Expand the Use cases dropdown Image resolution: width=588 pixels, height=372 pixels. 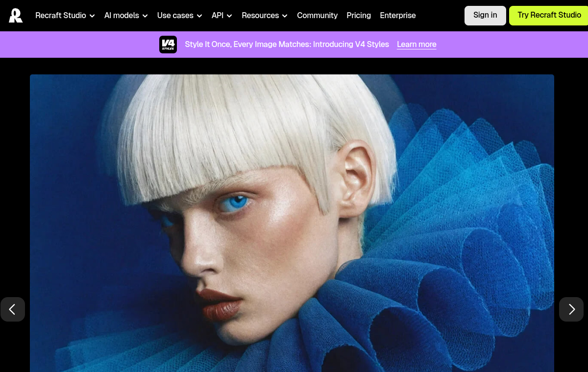coord(180,16)
